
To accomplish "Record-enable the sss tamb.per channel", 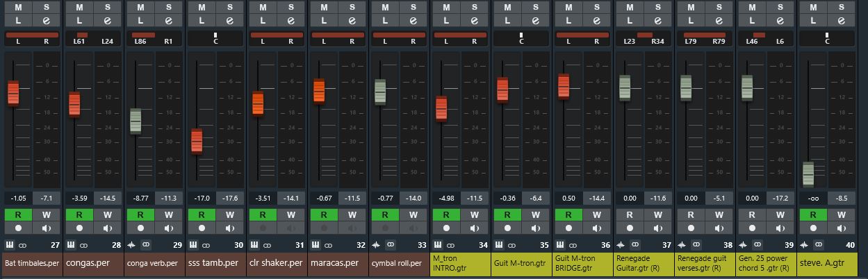I will (202, 228).
